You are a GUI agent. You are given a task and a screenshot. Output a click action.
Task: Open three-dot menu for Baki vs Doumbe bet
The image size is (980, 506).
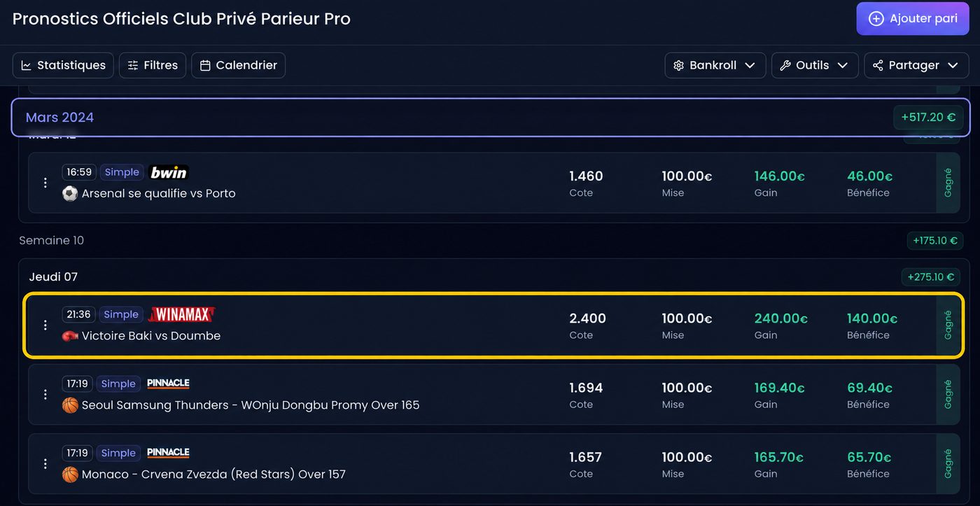pos(45,325)
